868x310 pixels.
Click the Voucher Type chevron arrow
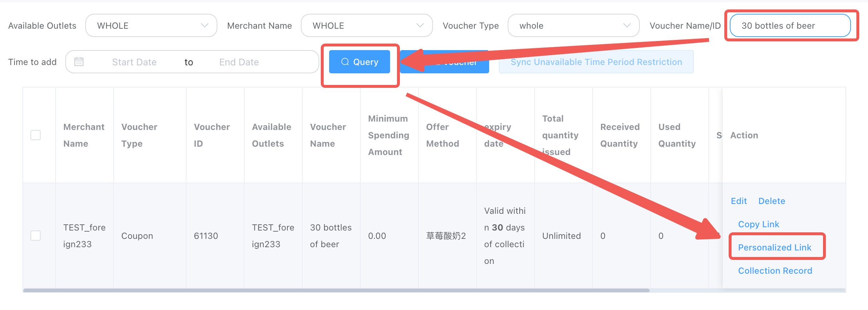tap(627, 25)
